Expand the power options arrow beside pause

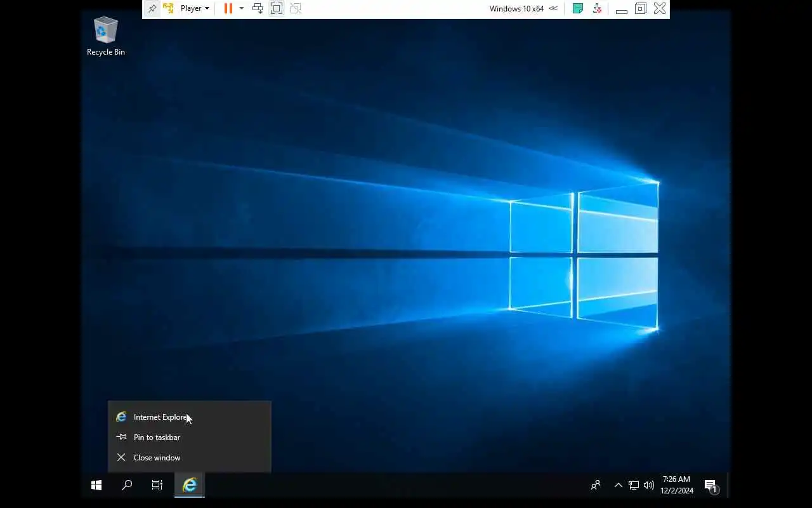pos(241,8)
